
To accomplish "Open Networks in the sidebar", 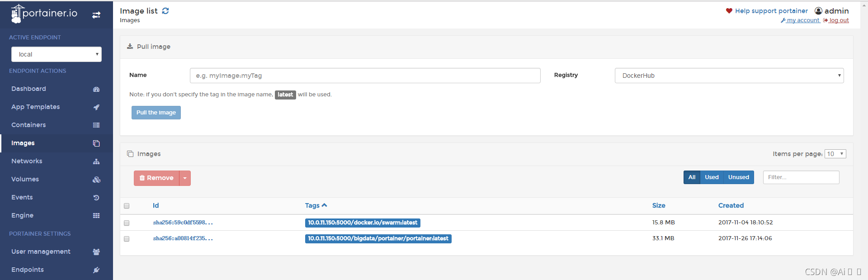I will click(57, 161).
